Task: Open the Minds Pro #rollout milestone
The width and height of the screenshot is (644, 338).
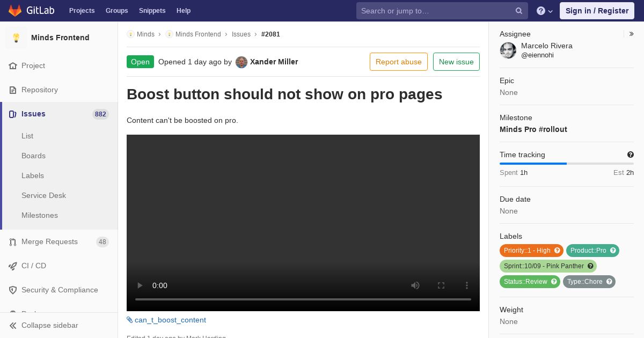Action: tap(533, 129)
